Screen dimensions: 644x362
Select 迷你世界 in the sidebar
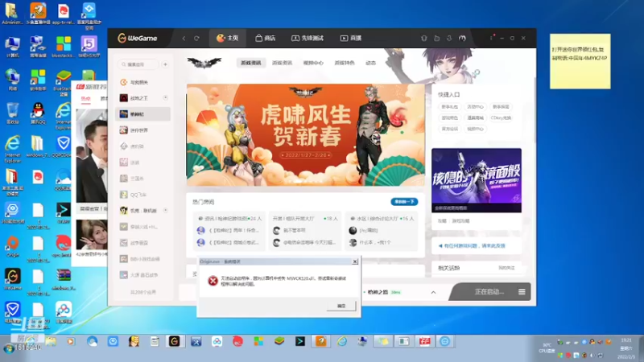pos(142,130)
